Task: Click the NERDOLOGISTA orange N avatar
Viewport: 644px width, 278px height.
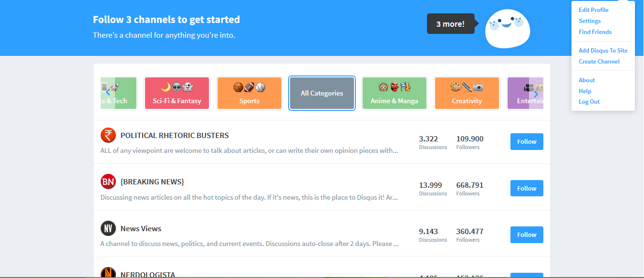Action: coord(108,273)
